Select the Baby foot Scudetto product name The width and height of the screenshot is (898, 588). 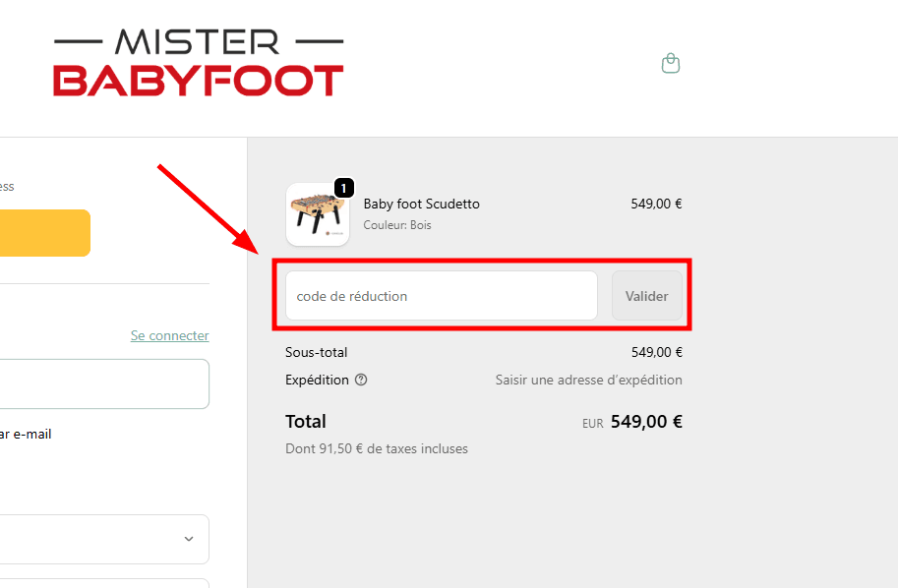tap(421, 204)
